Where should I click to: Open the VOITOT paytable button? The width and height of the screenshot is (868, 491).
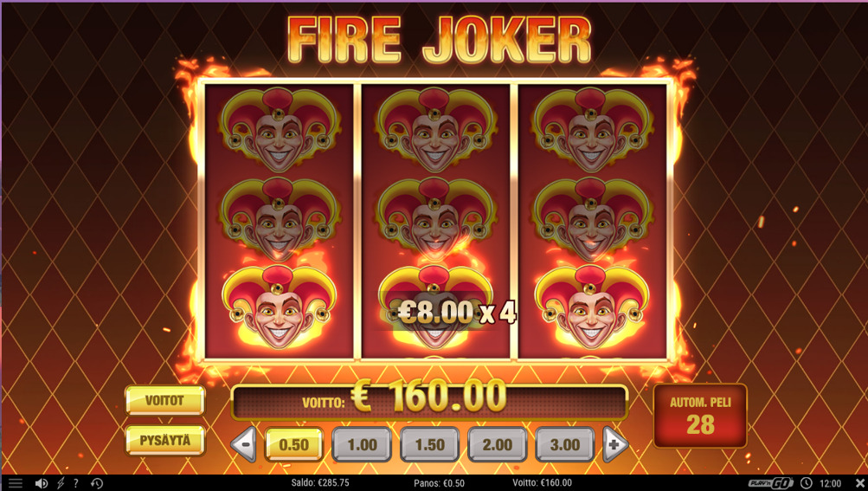[165, 400]
